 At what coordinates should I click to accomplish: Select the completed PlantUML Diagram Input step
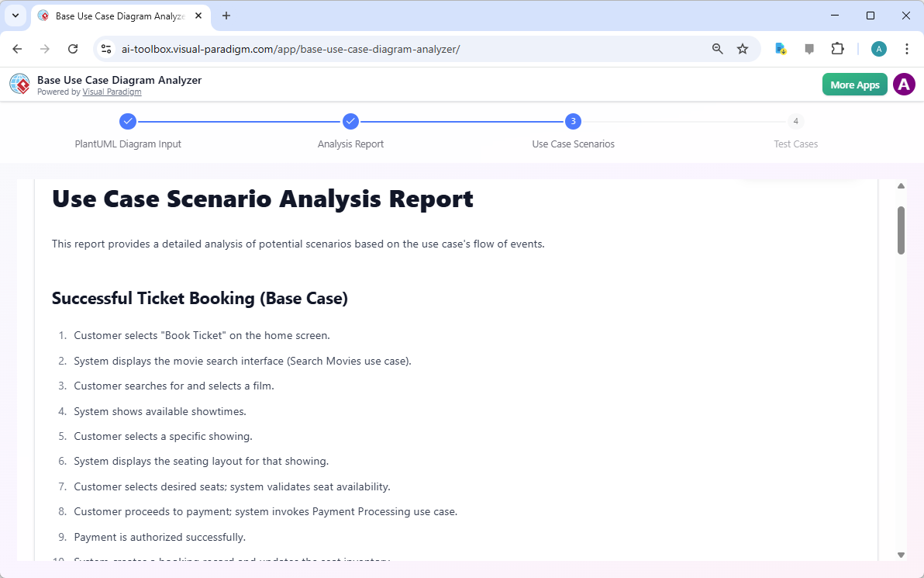pyautogui.click(x=128, y=121)
